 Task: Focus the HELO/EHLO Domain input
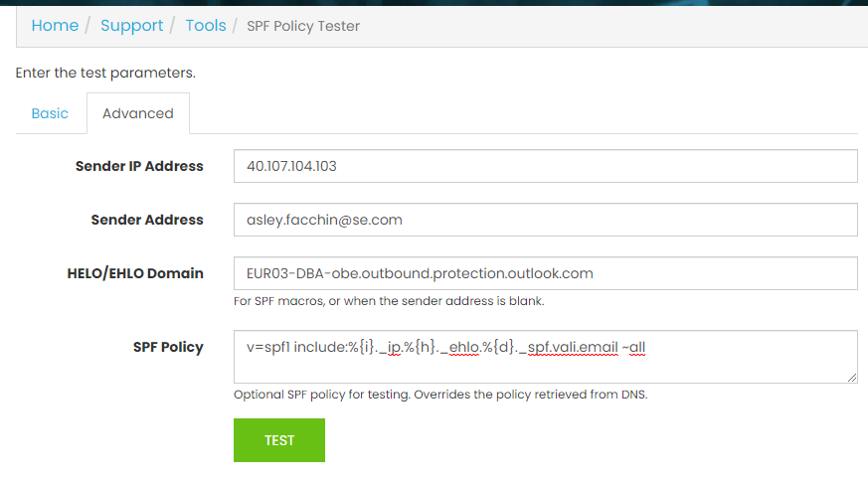click(x=545, y=273)
